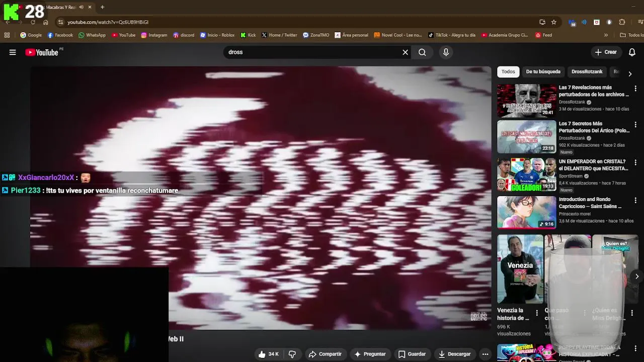Click the Compartir share button
644x362 pixels.
tap(325, 354)
